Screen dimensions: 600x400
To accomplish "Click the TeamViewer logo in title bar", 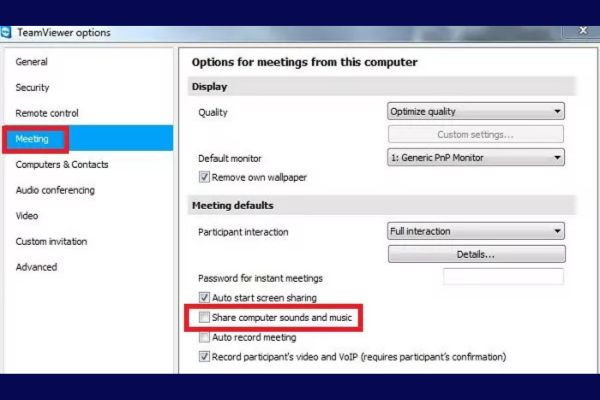I will (x=5, y=33).
